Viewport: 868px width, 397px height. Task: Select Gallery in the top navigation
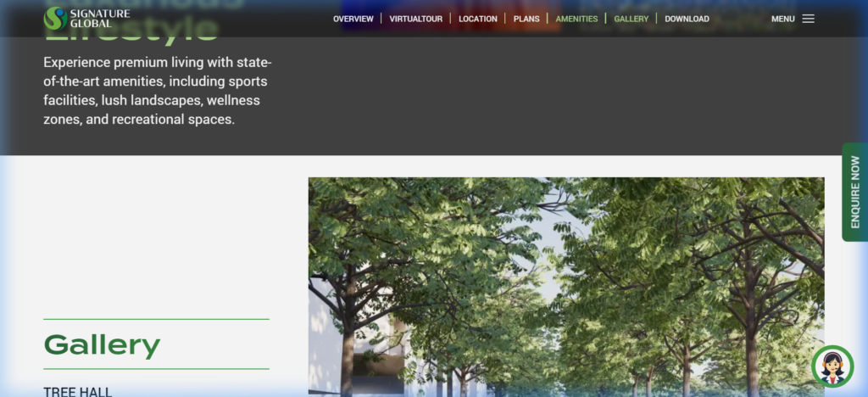click(x=631, y=19)
